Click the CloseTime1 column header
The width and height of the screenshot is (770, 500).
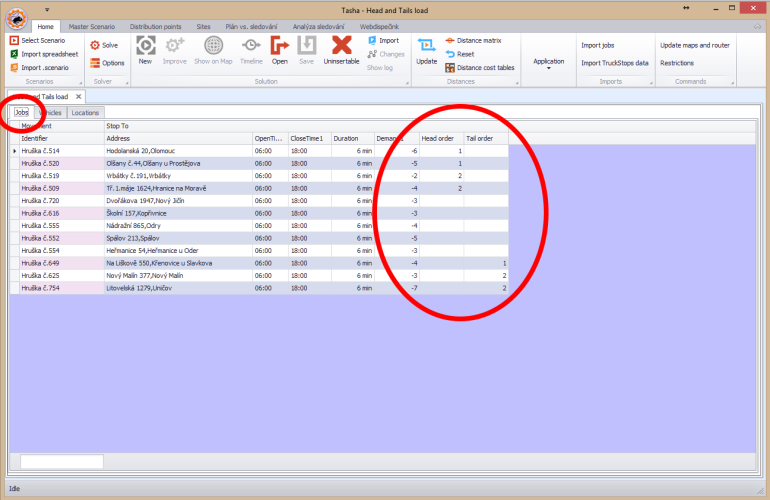coord(309,139)
